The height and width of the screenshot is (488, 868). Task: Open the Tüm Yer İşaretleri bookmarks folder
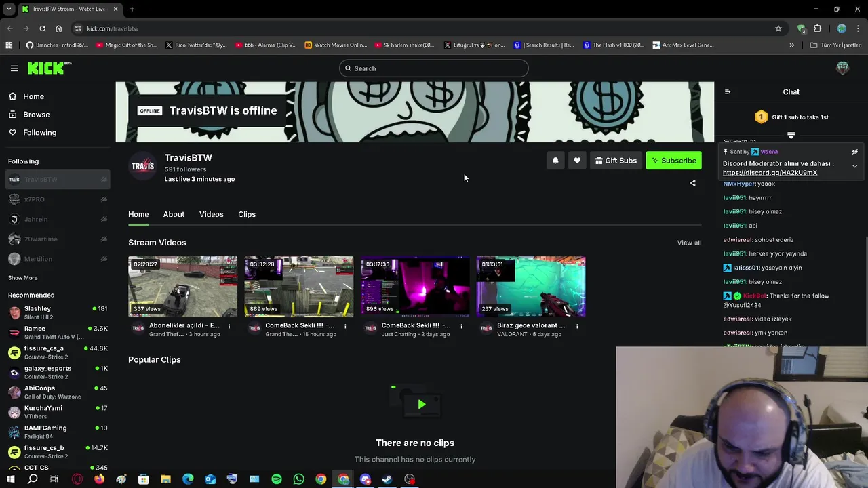[x=835, y=45]
